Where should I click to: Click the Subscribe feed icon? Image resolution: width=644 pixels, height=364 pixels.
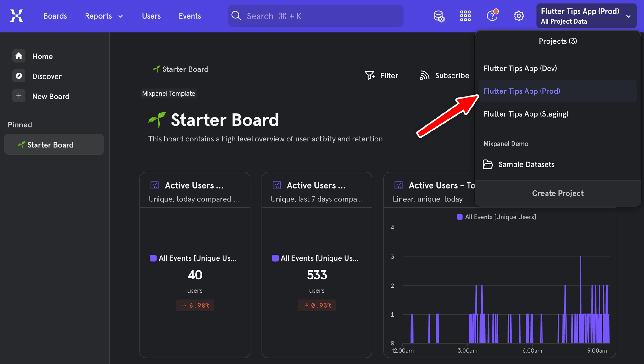425,75
